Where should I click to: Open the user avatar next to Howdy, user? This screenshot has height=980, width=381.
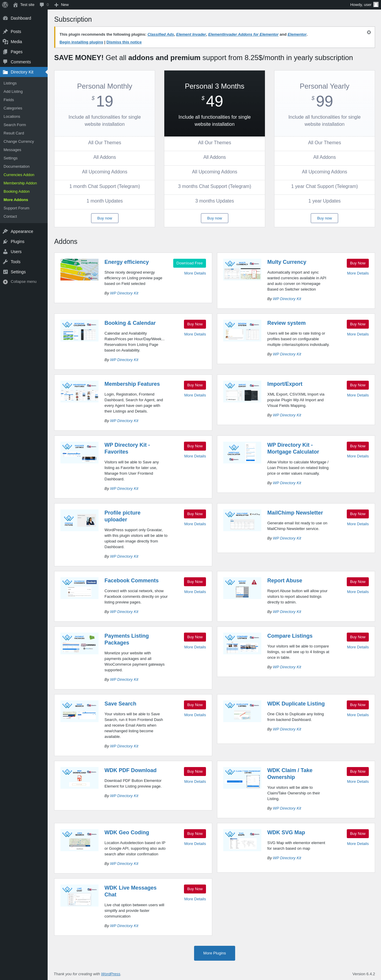click(x=376, y=4)
